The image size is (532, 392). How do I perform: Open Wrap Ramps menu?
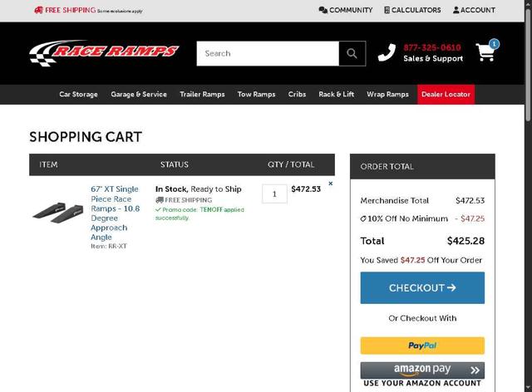point(387,95)
